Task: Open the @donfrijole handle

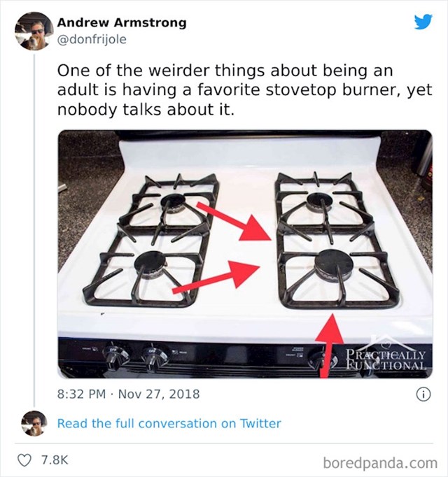Action: coord(92,40)
